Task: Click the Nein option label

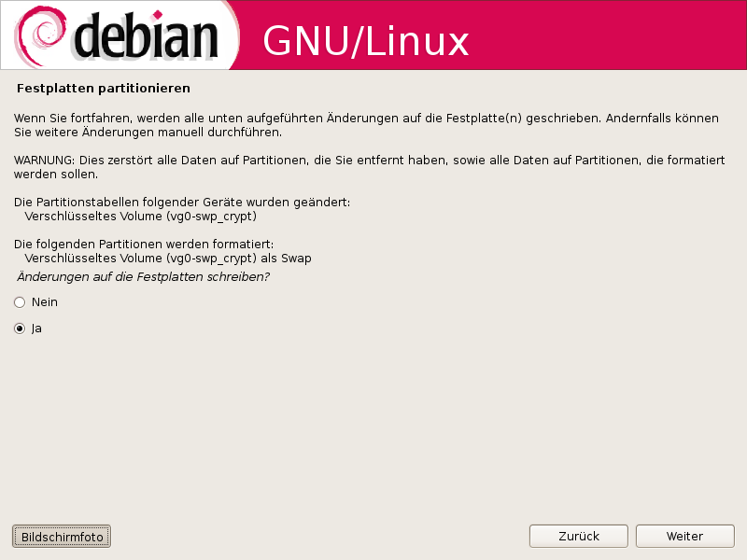Action: point(44,302)
